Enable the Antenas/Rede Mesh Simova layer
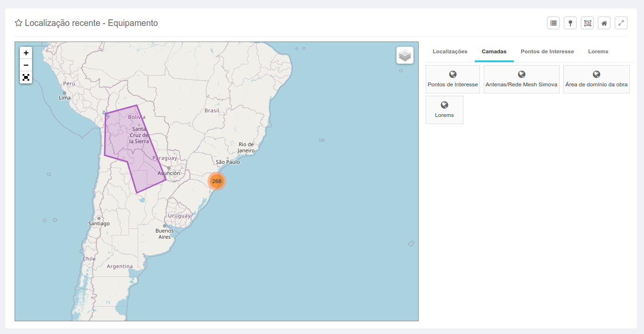Image resolution: width=644 pixels, height=334 pixels. pyautogui.click(x=521, y=79)
